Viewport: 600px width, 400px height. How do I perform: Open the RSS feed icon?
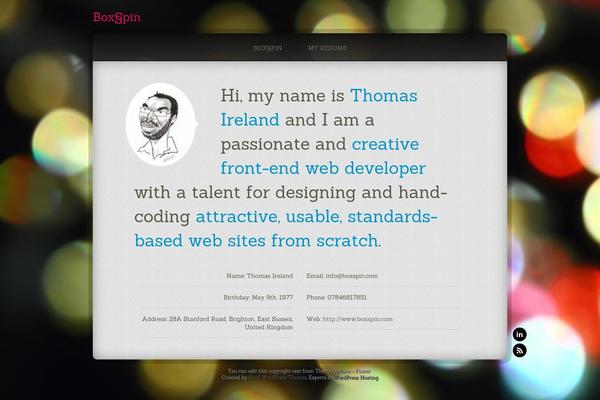coord(519,350)
